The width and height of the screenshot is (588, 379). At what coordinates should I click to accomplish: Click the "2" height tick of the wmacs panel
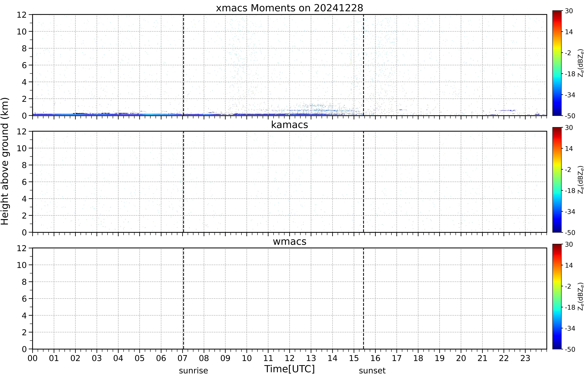click(24, 332)
